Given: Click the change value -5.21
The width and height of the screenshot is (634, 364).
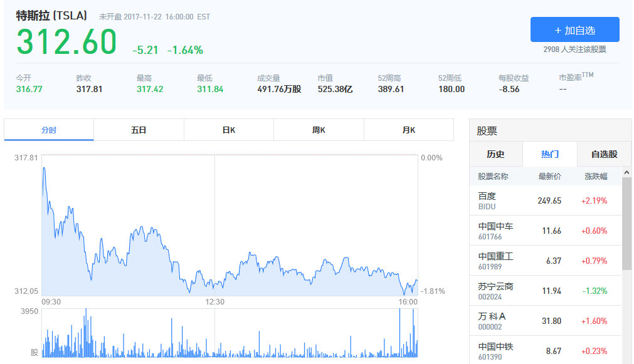Looking at the screenshot, I should [145, 50].
